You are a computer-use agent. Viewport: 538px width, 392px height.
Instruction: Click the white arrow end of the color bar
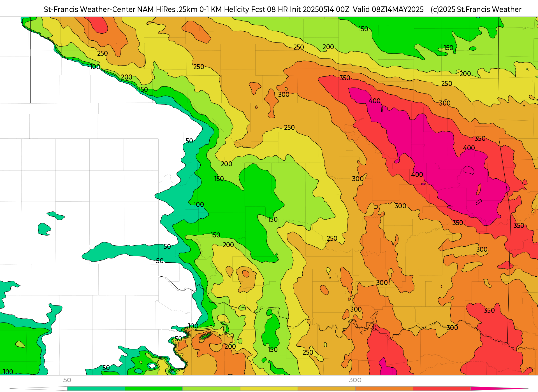pos(39,388)
